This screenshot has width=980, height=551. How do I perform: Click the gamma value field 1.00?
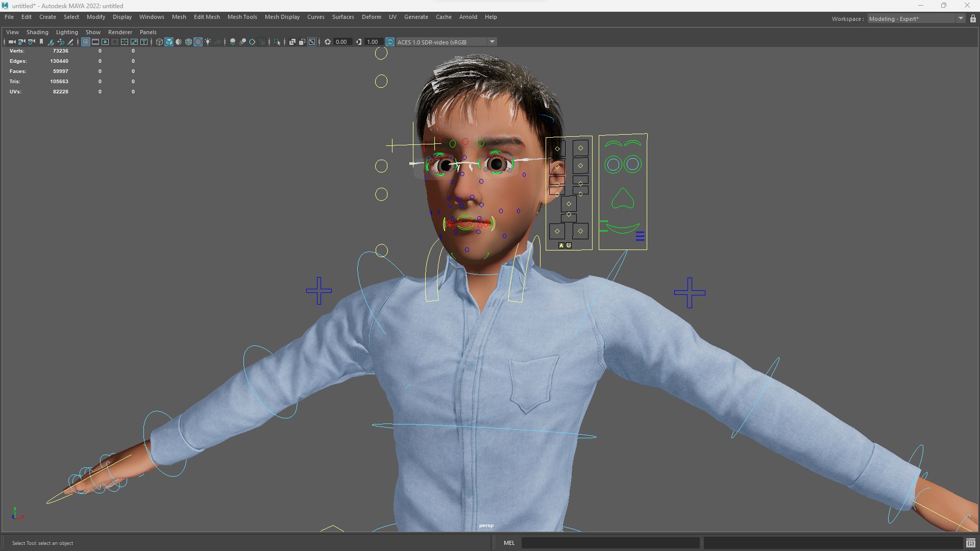[x=373, y=42]
